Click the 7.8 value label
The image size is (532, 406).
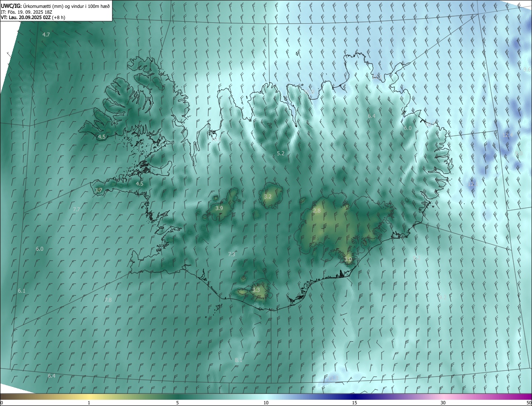pos(108,300)
